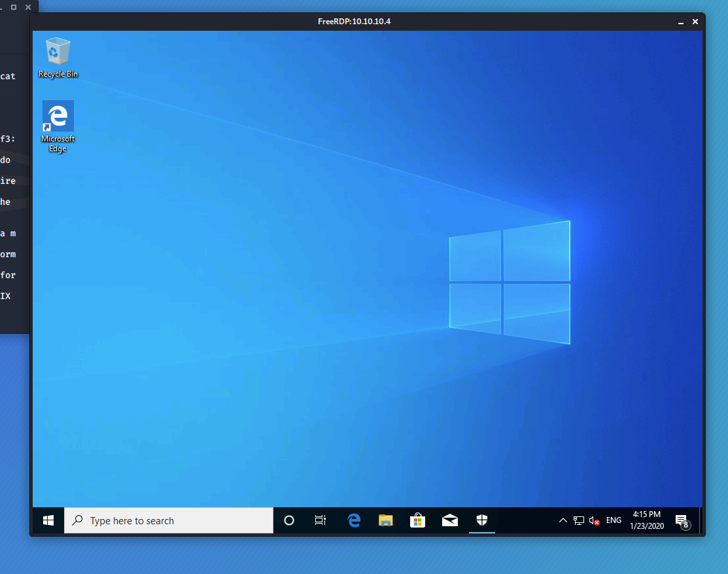Switch to the Windows Security shield app
Viewport: 728px width, 574px height.
tap(482, 520)
